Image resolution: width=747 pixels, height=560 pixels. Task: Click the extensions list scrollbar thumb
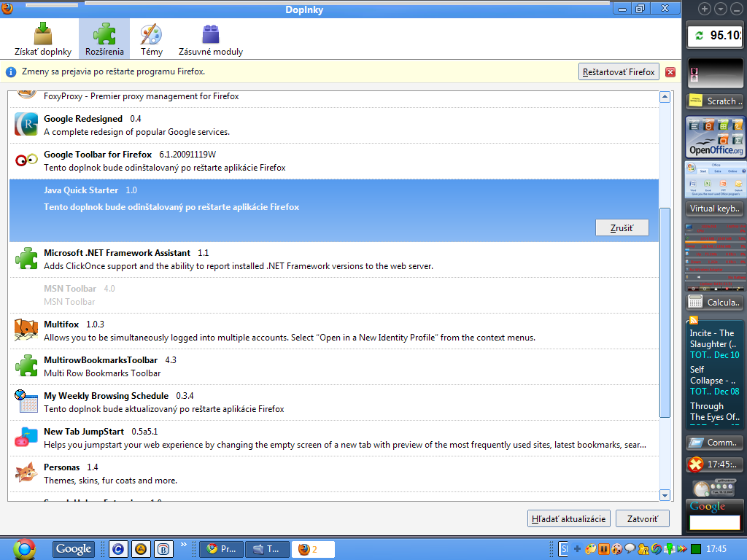(665, 312)
